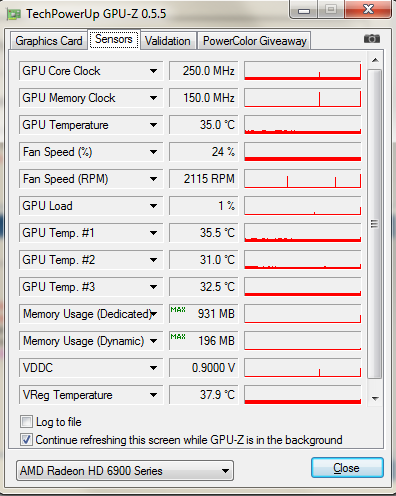Click the GPU-Z app icon in title bar

14,14
